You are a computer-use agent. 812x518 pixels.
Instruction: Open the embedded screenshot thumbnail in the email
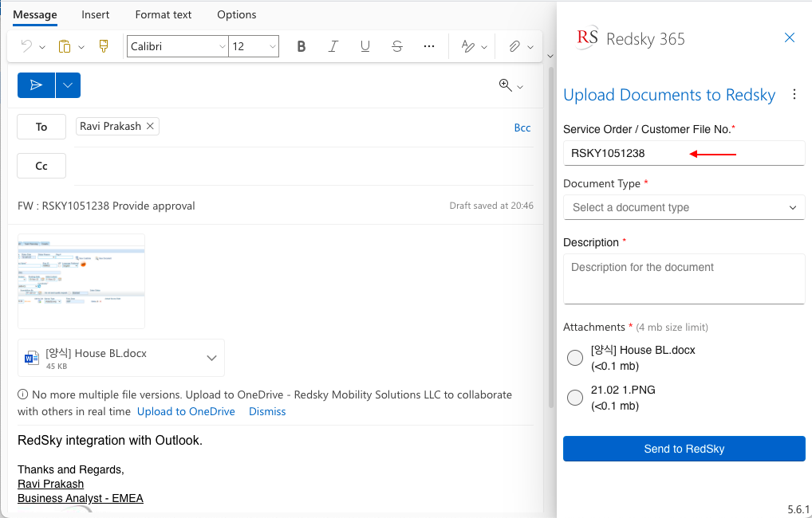[81, 281]
